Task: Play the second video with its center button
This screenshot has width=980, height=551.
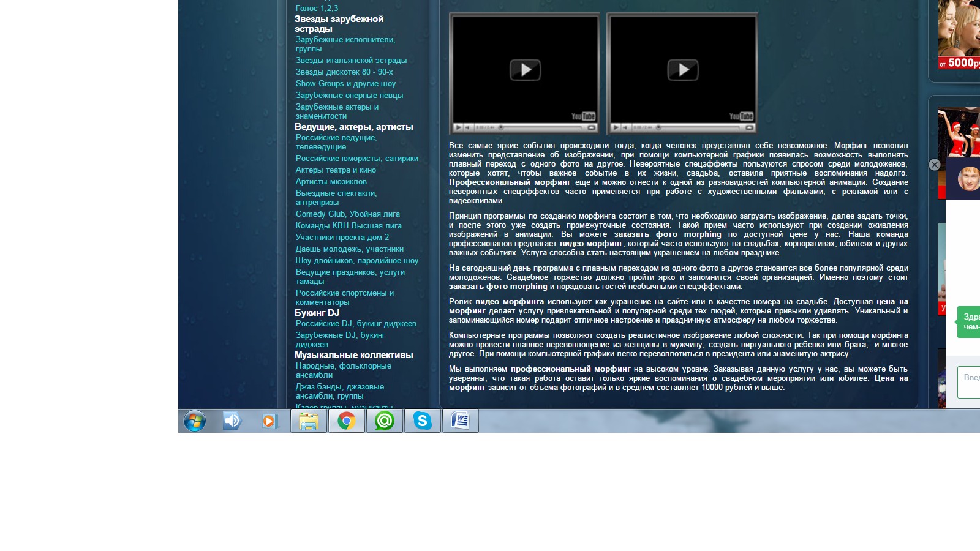Action: [683, 70]
